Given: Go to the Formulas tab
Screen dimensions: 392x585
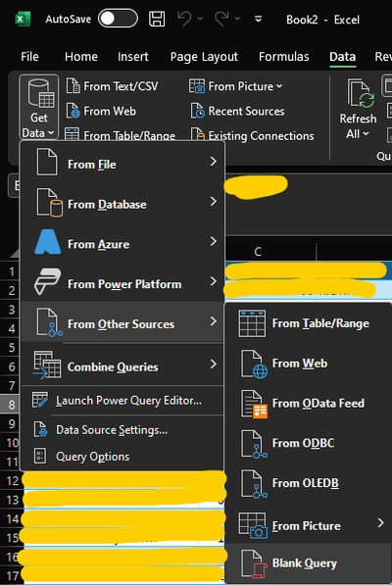Looking at the screenshot, I should pyautogui.click(x=284, y=56).
